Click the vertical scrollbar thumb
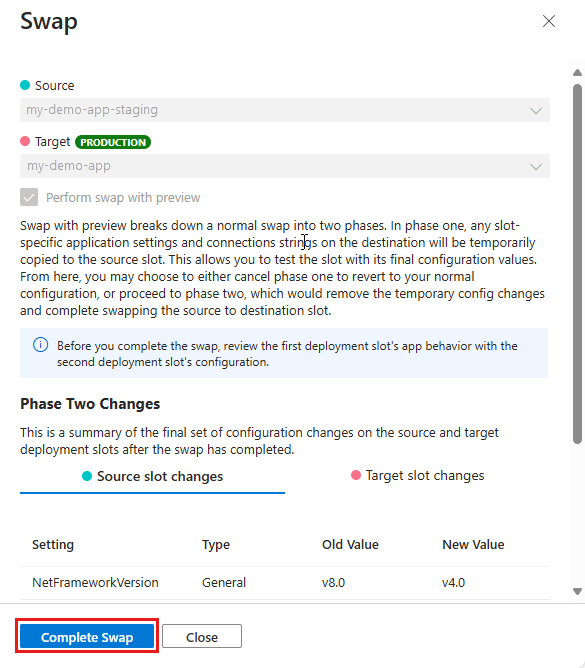The height and width of the screenshot is (668, 585). tap(577, 264)
